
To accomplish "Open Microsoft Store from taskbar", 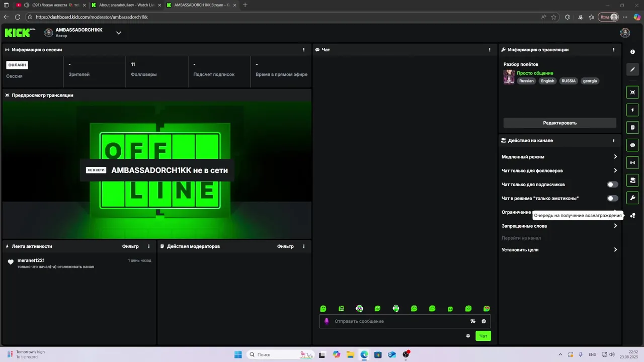I will click(378, 354).
